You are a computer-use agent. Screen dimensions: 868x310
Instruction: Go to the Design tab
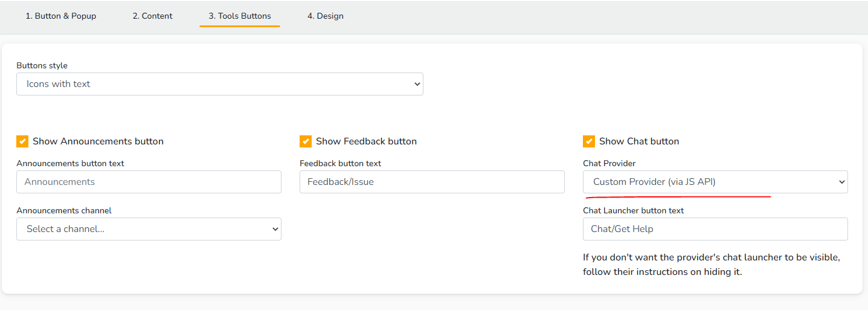[325, 16]
